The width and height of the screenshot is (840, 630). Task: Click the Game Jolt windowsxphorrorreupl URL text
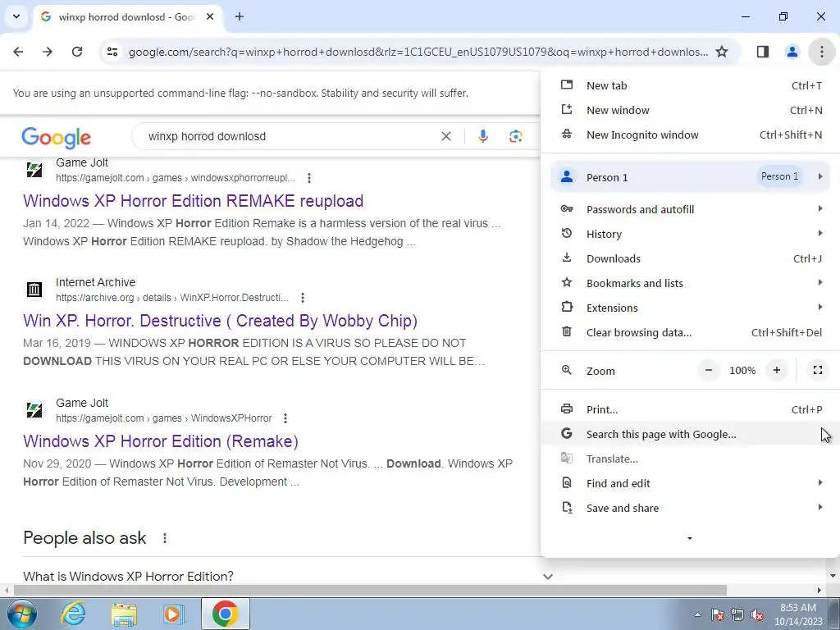pyautogui.click(x=176, y=178)
